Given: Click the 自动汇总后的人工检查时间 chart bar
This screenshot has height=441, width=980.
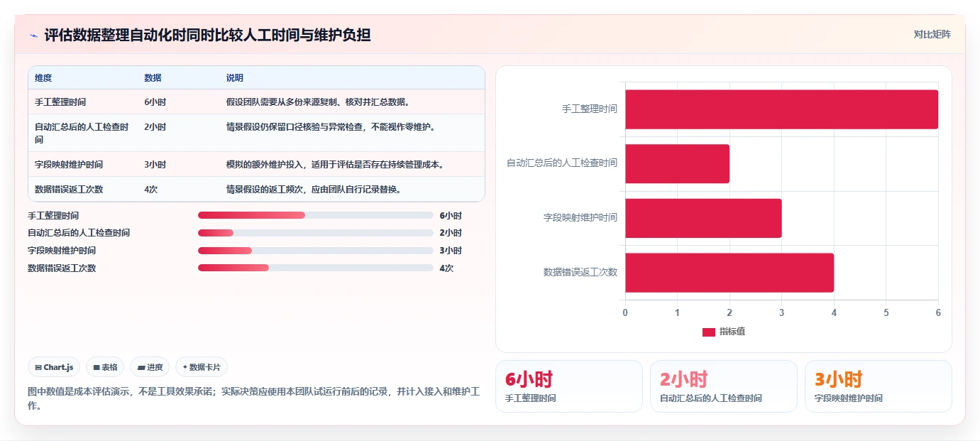Looking at the screenshot, I should tap(677, 163).
